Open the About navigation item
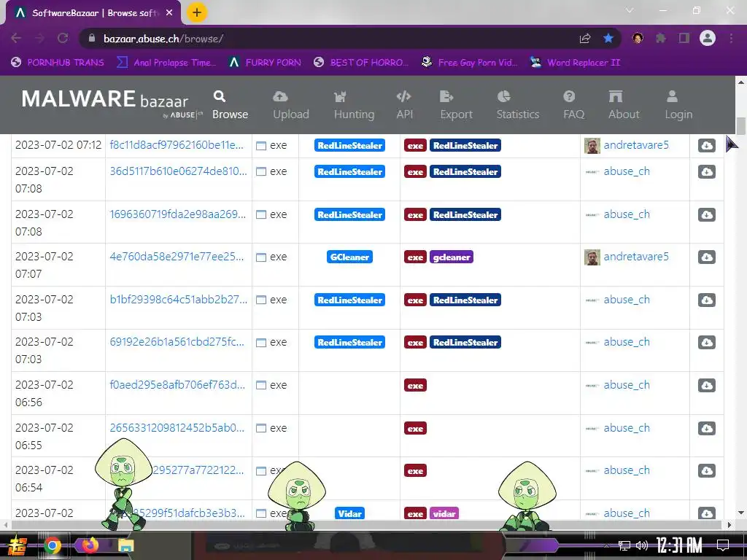The height and width of the screenshot is (560, 747). pos(624,105)
